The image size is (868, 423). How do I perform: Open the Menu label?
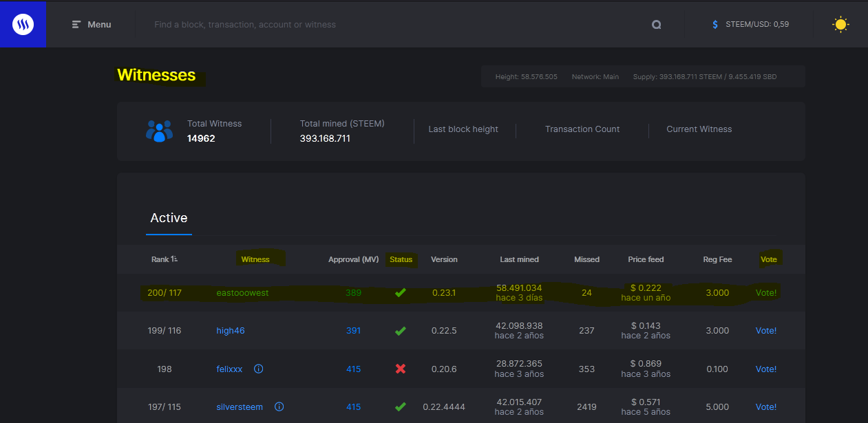coord(99,24)
